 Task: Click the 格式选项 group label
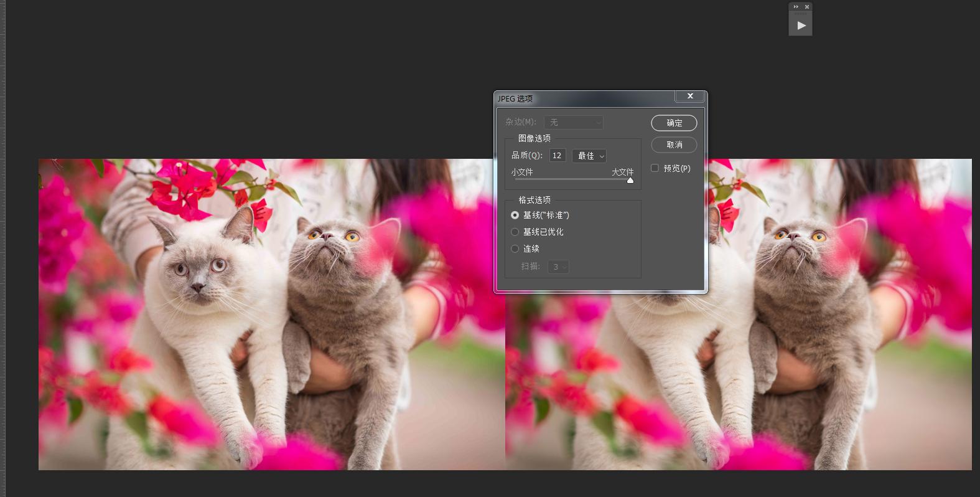point(534,200)
